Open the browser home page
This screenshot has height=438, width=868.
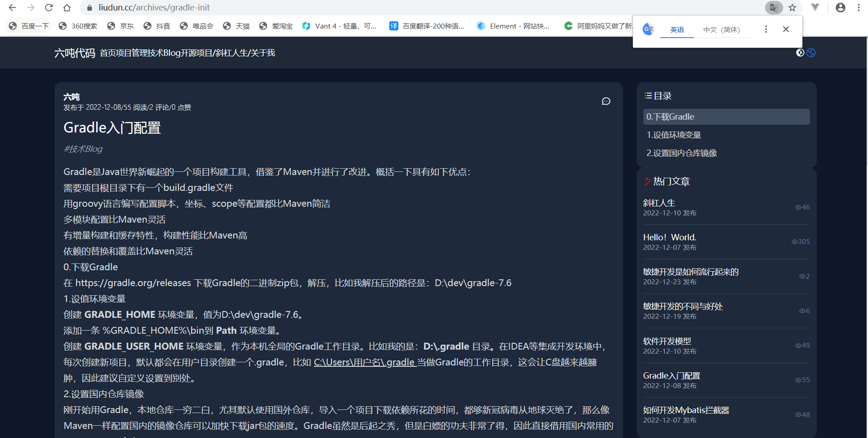pyautogui.click(x=67, y=8)
